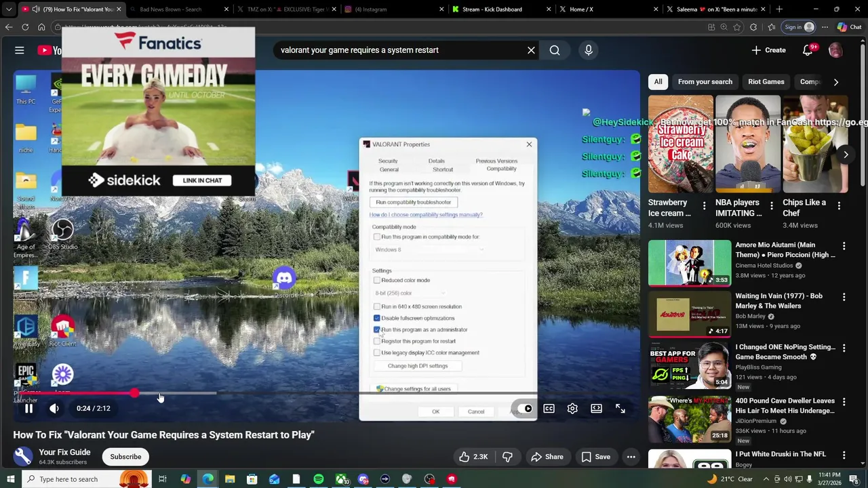Open YouTube notifications bell

(x=808, y=50)
